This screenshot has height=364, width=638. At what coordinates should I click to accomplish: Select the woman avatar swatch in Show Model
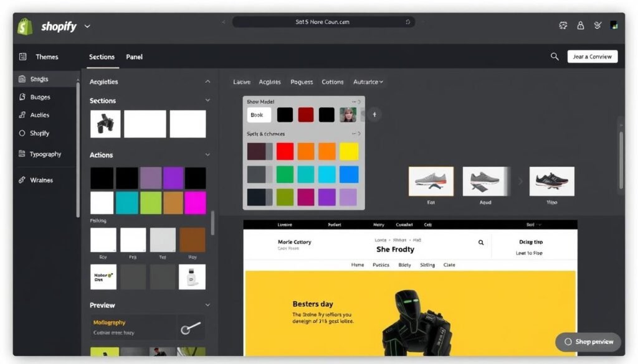coord(348,114)
